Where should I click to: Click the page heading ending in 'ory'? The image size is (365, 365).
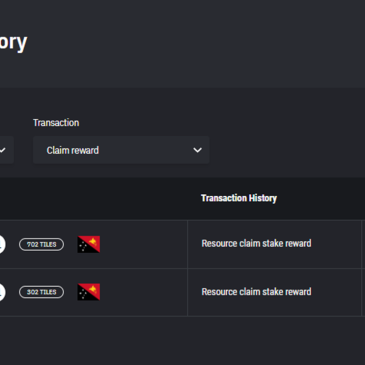(x=13, y=42)
